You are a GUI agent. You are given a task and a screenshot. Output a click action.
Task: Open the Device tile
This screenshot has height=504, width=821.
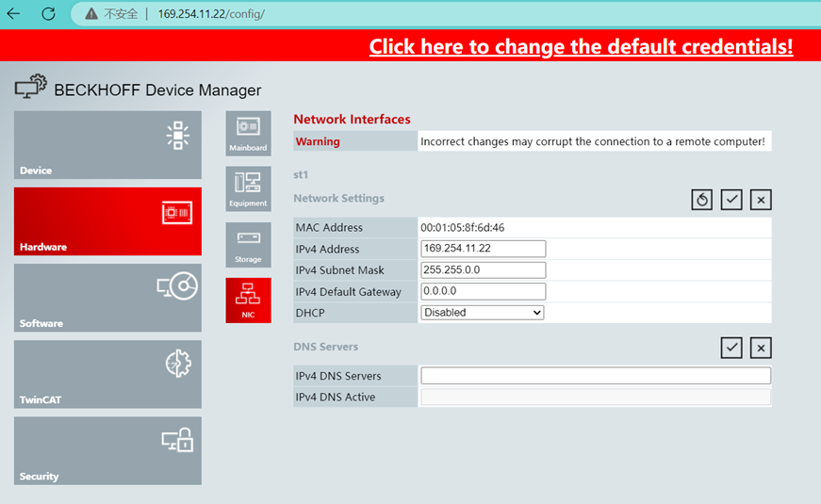pos(107,145)
